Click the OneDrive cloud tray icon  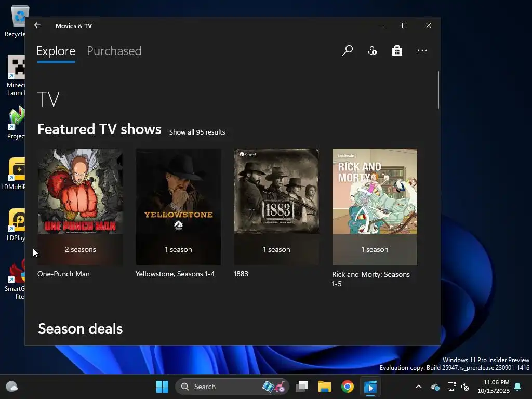pos(435,387)
